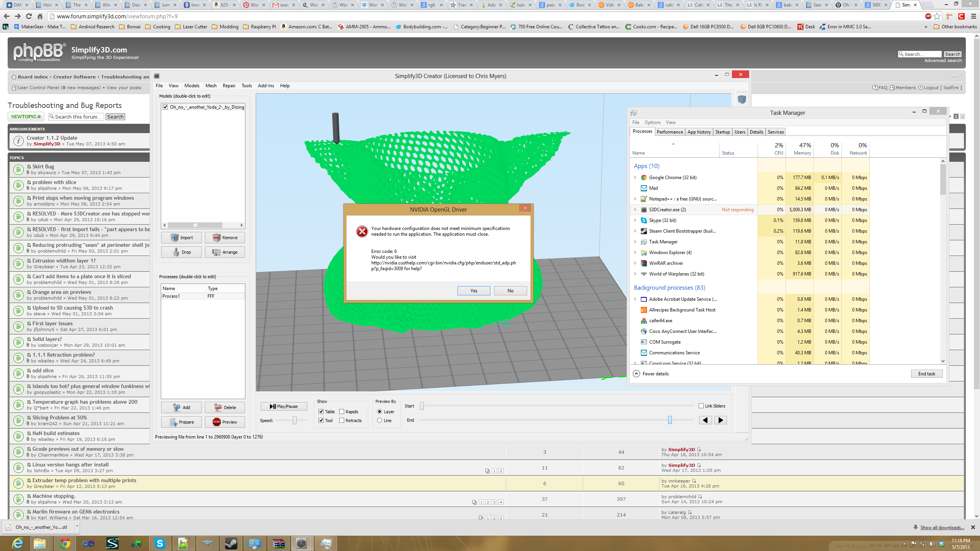Open the Repair menu in Simplify3D
This screenshot has height=551, width=980.
pos(229,86)
